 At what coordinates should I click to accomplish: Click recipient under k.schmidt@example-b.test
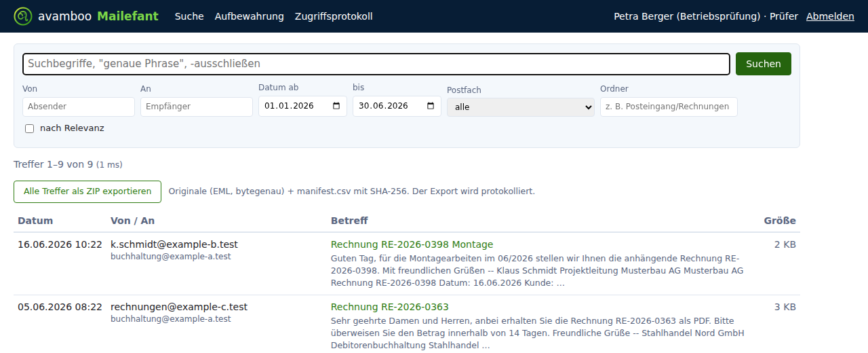[x=171, y=257]
